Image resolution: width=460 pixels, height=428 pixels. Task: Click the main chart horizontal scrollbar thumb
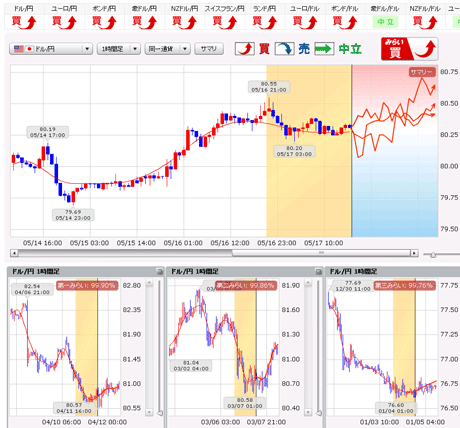[x=321, y=253]
